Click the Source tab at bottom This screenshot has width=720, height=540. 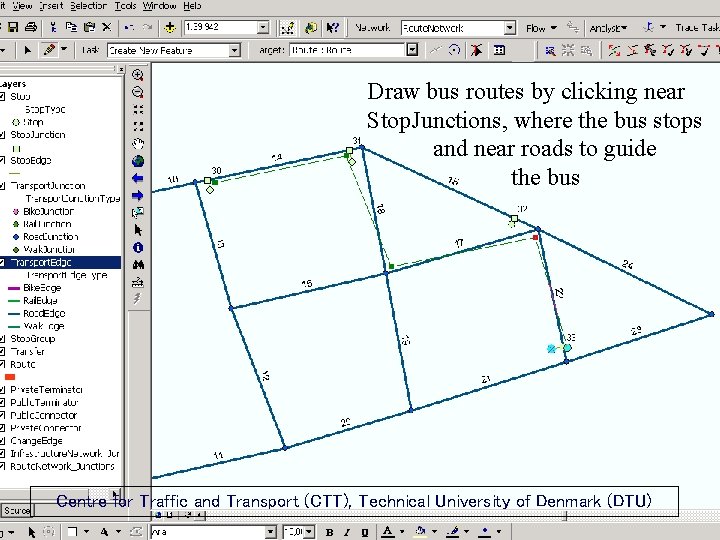(17, 510)
